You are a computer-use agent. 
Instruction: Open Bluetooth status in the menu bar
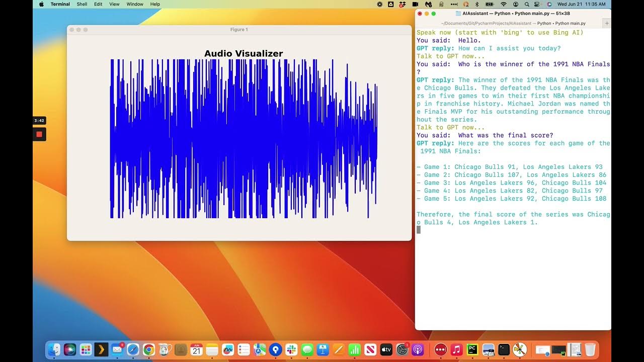[x=477, y=4]
